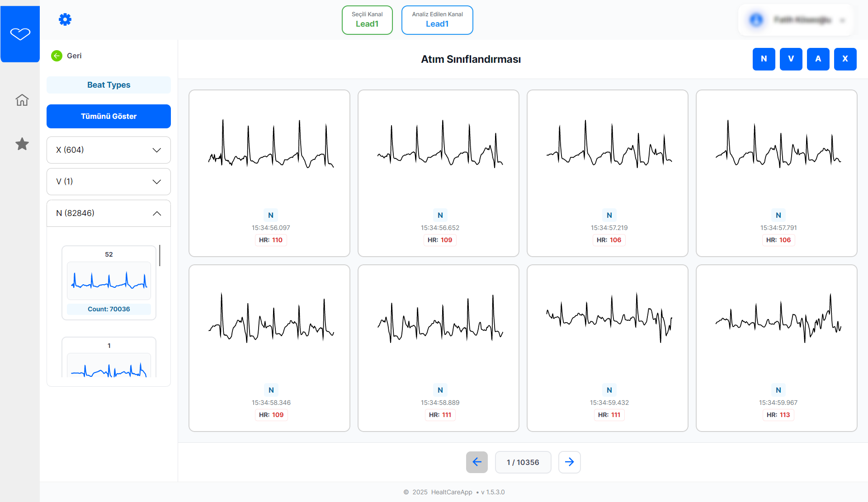
Task: Expand the V (1) group
Action: [108, 182]
